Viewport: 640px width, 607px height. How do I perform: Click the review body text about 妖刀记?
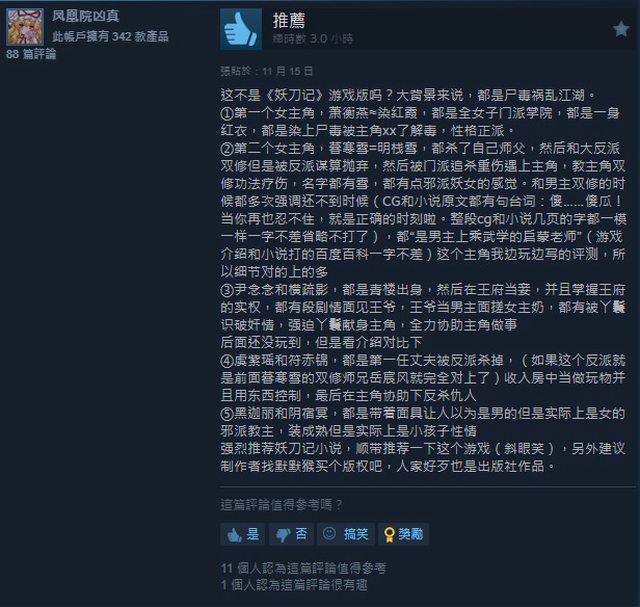click(x=423, y=280)
